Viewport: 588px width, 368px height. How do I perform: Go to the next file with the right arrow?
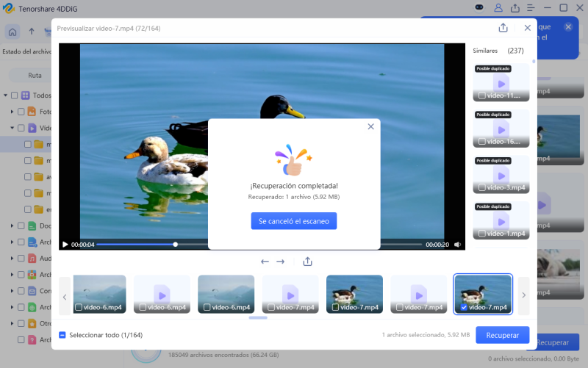click(281, 261)
